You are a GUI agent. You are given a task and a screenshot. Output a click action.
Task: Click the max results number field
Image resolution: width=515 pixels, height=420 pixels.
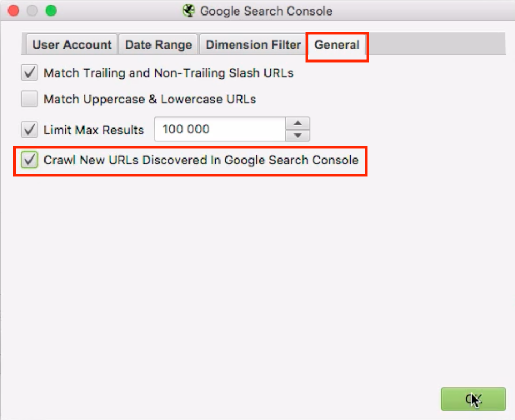[x=219, y=129]
